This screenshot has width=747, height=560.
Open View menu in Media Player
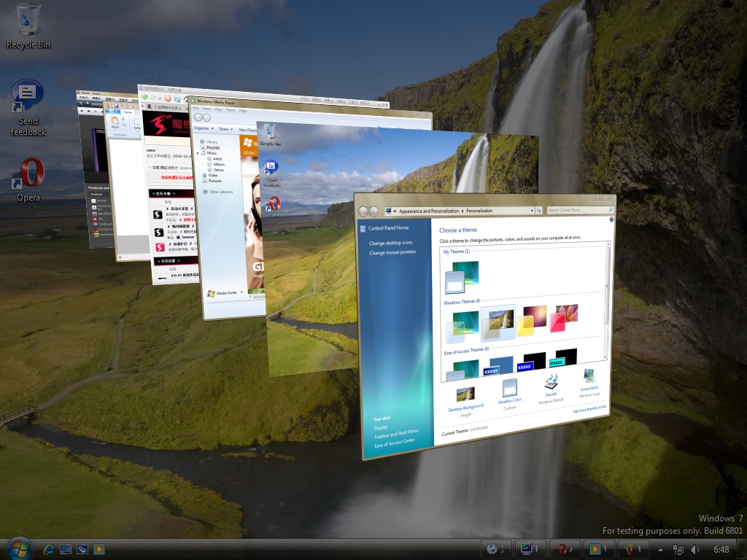click(x=206, y=109)
